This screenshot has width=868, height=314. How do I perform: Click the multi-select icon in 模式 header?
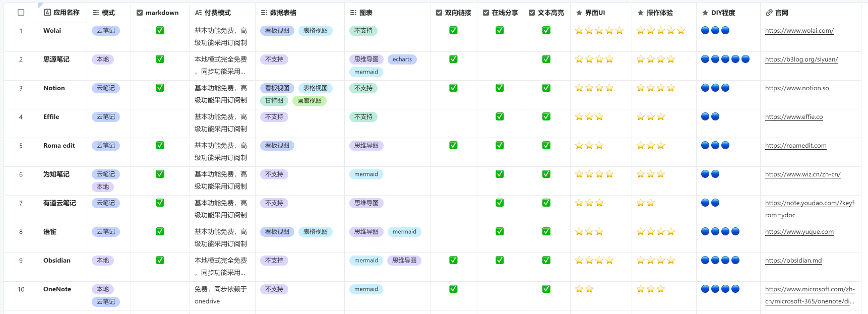pyautogui.click(x=96, y=13)
